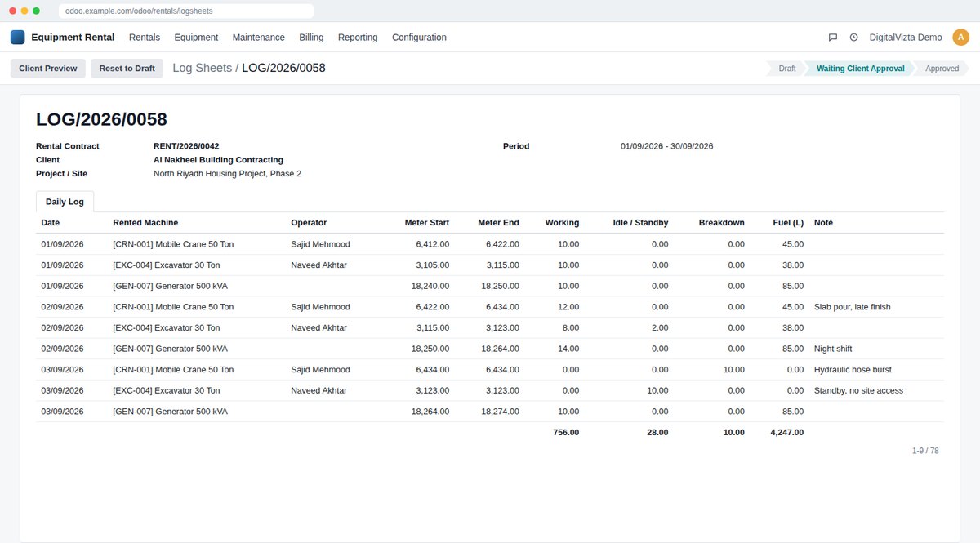Sort by the Idle / Standby column
This screenshot has width=980, height=543.
[x=640, y=222]
